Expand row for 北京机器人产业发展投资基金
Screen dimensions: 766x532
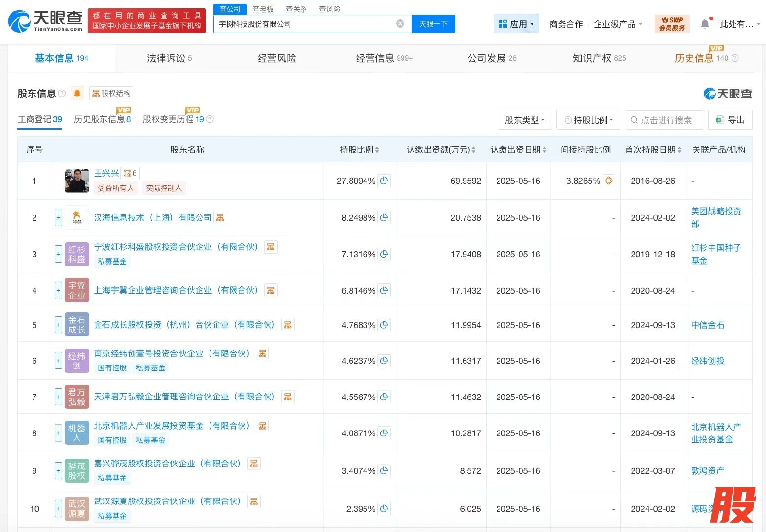pos(58,433)
